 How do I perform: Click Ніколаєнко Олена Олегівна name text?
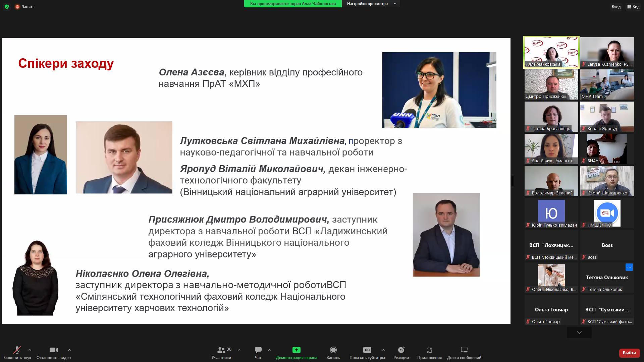(143, 274)
